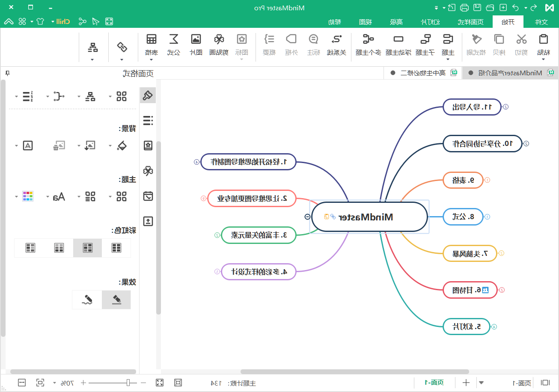559x392 pixels.
Task: Open the clover clipart tab in side panel strip
Action: pos(148,171)
